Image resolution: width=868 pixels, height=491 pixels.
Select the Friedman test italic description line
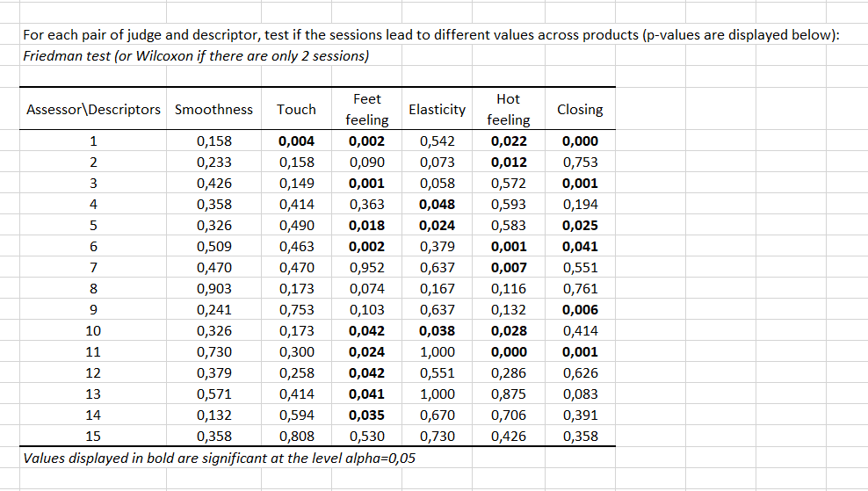pyautogui.click(x=196, y=56)
